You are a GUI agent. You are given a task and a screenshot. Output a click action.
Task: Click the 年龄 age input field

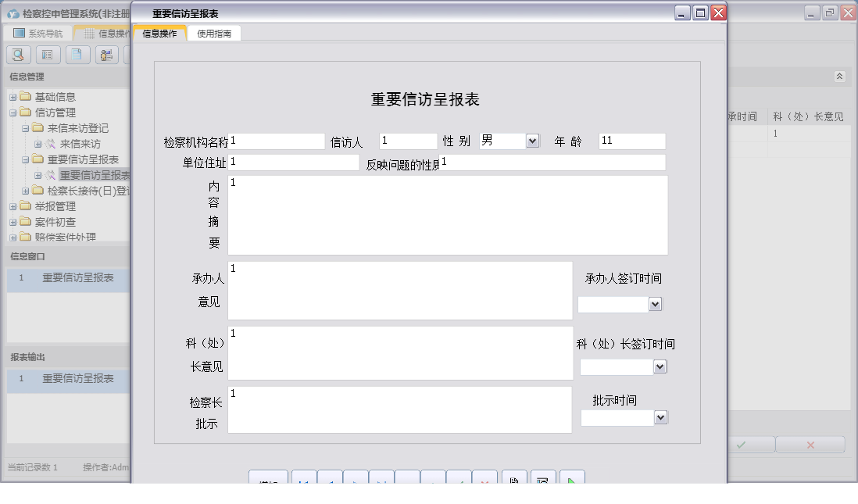pos(633,141)
